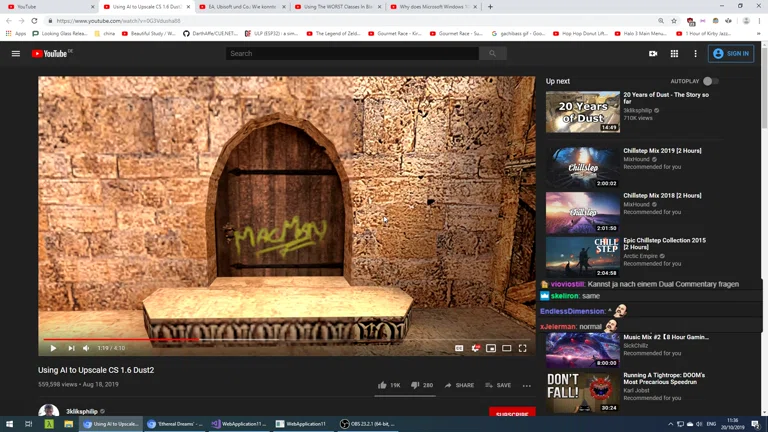Open more actions ellipsis under video
Screen dimensions: 768x432
click(x=527, y=386)
